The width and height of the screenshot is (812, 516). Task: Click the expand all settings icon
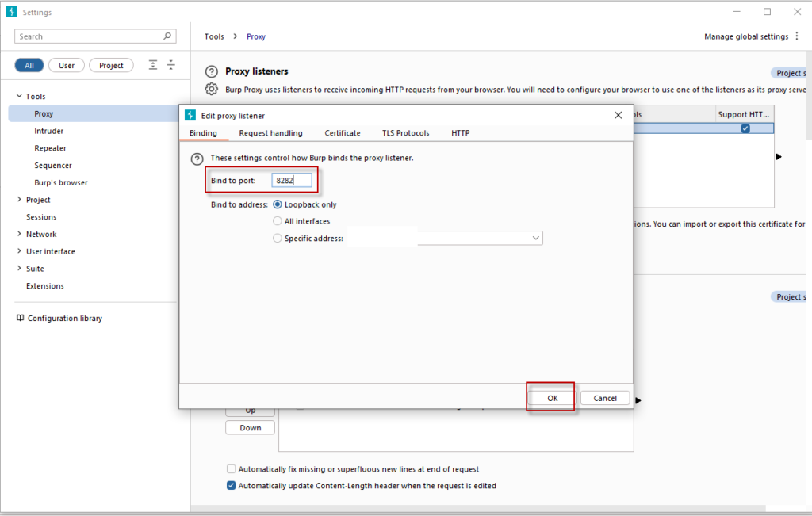[171, 65]
